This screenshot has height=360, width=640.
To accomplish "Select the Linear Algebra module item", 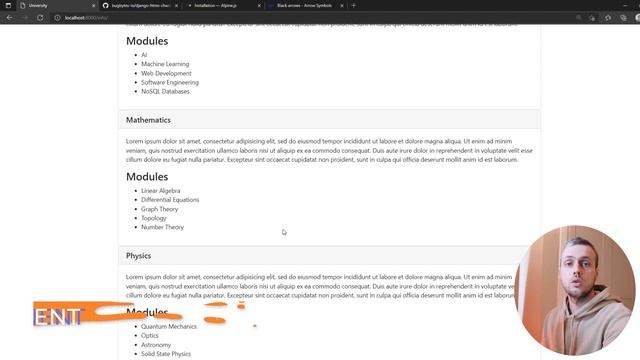I will [160, 191].
